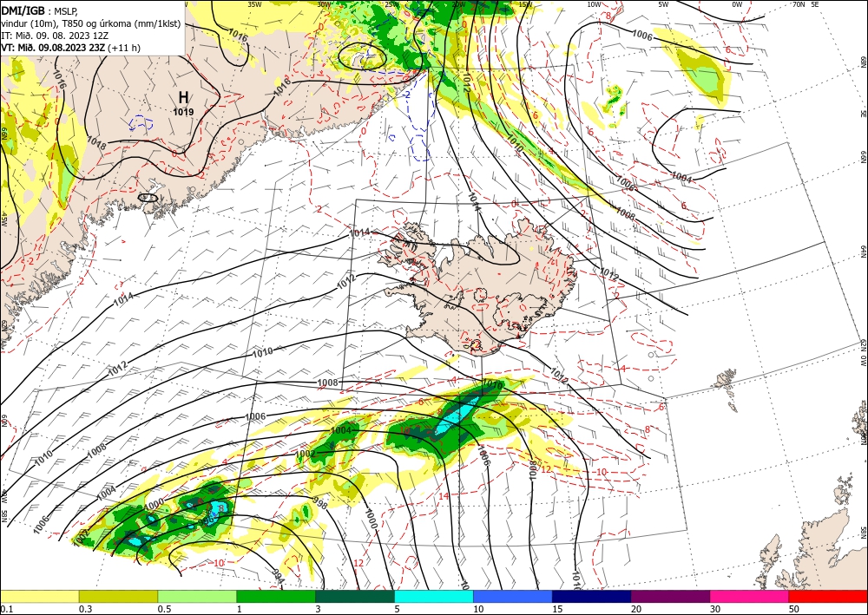Click the green 1–3 legend swatch
This screenshot has height=615, width=868.
276,596
